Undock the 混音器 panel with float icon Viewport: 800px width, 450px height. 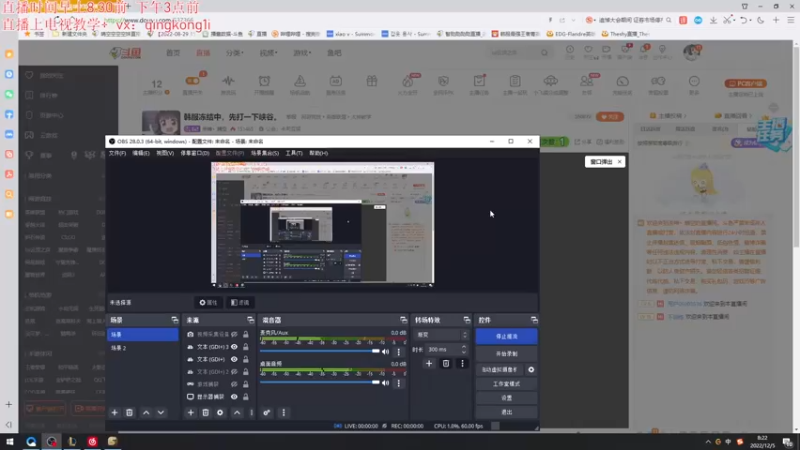click(x=403, y=320)
